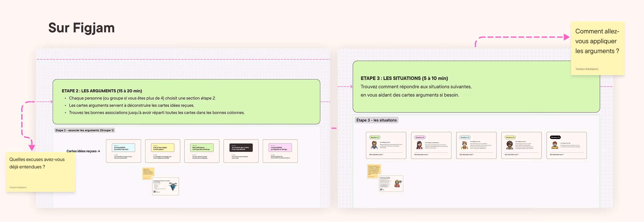Click the red-beanie avatar in Situation n°5
This screenshot has width=644, height=223.
pos(555,145)
